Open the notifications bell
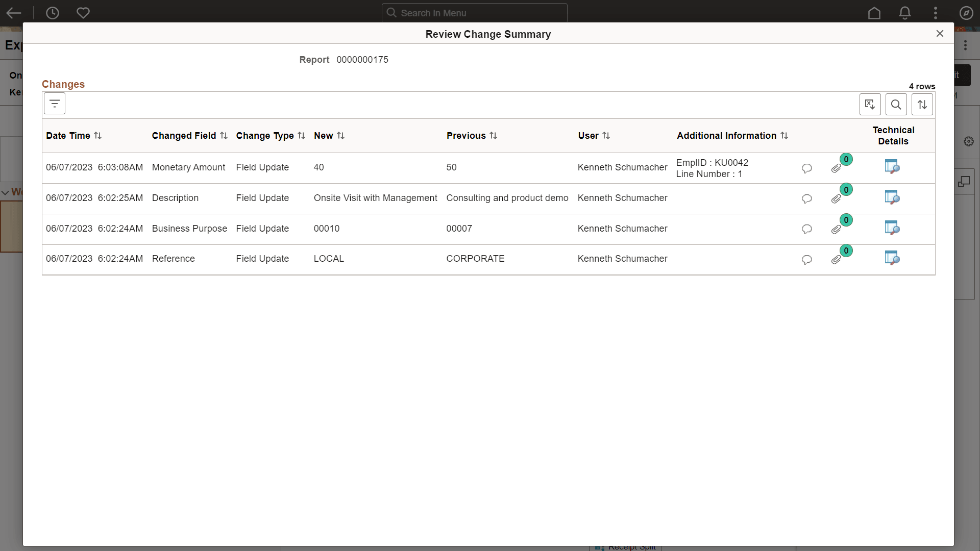 904,13
